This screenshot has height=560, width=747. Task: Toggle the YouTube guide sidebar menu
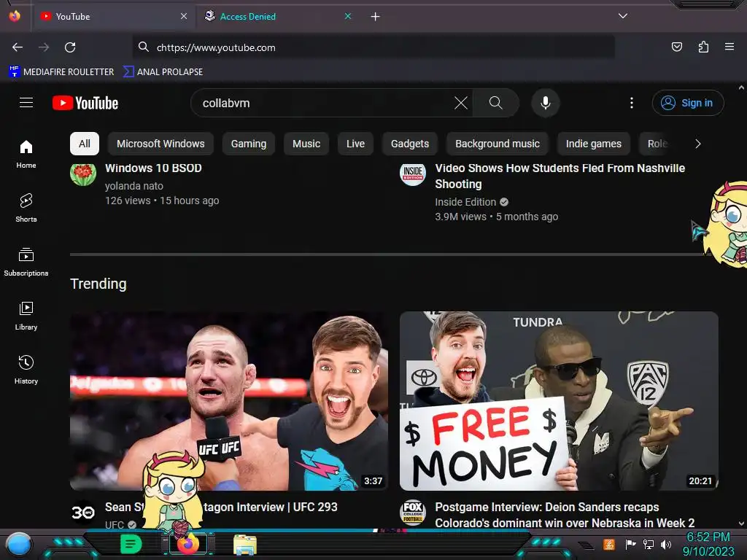pos(26,103)
